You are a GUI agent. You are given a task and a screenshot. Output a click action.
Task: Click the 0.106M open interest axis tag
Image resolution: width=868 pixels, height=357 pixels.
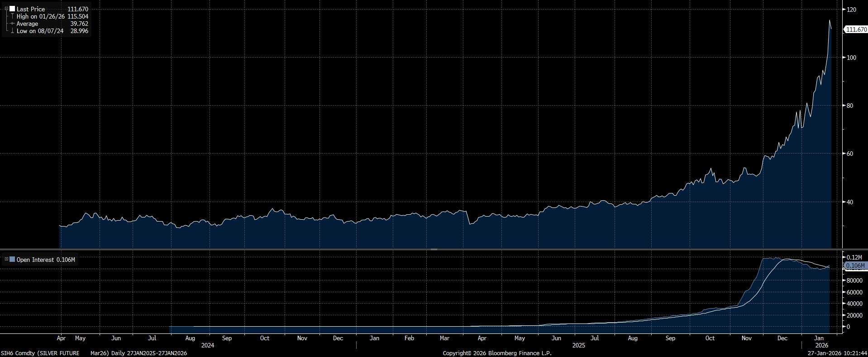click(x=855, y=265)
